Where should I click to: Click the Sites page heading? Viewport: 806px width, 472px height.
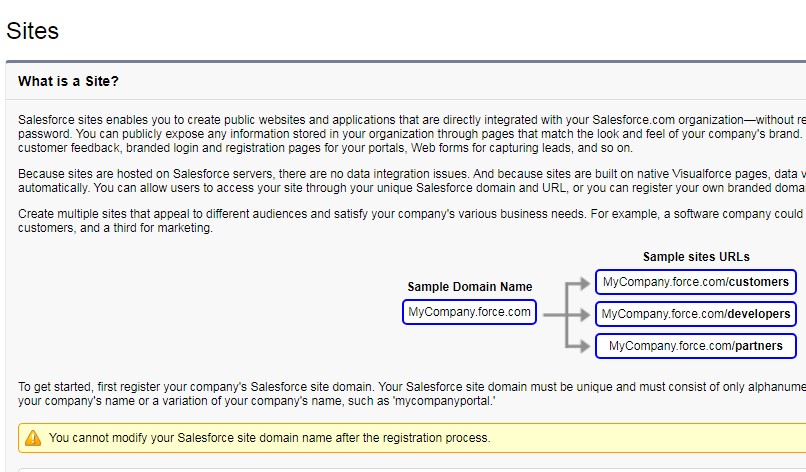click(33, 31)
